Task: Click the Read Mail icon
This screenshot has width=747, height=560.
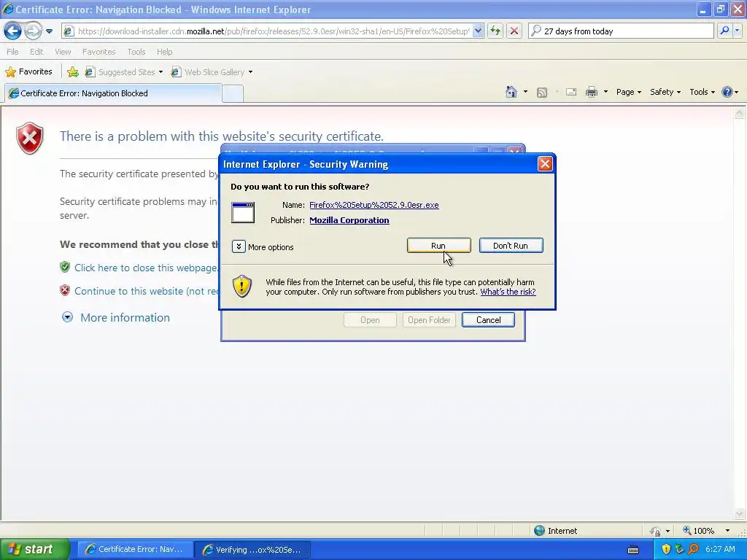Action: coord(571,92)
